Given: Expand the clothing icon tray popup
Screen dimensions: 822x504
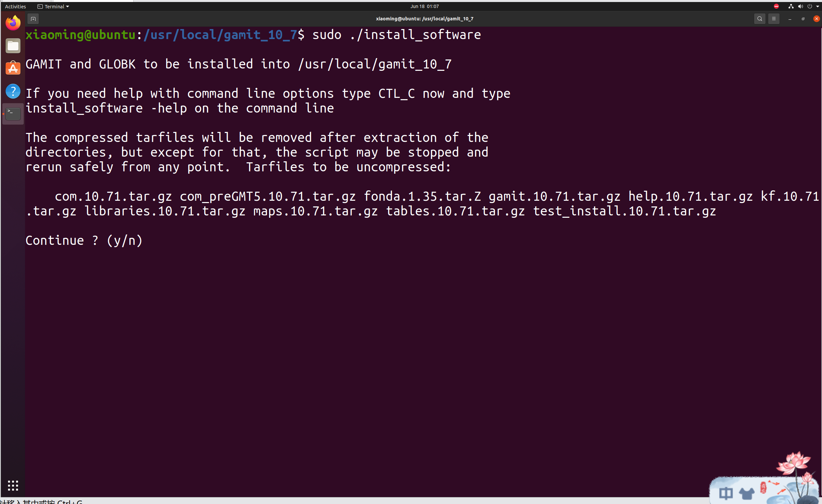Looking at the screenshot, I should tap(747, 494).
